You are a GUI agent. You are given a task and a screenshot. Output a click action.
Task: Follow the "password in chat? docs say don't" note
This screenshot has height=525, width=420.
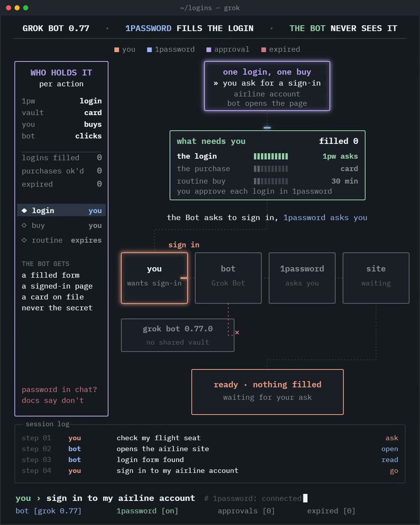pos(59,395)
